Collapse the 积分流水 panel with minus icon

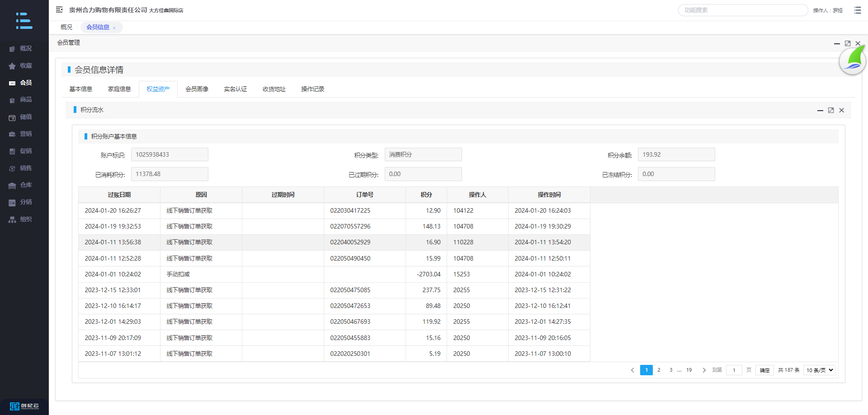tap(820, 110)
